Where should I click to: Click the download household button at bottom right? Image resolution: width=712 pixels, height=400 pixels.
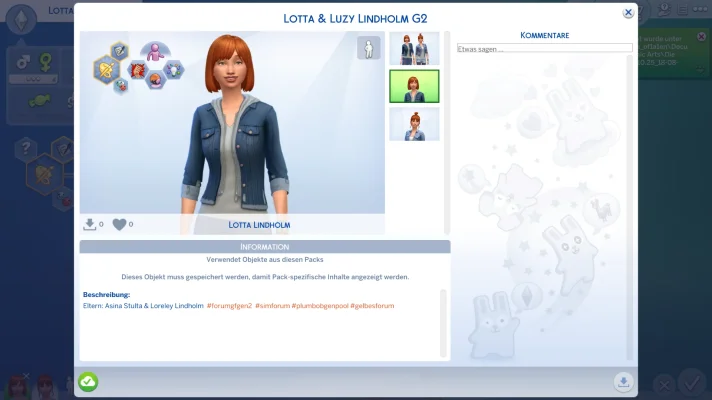pyautogui.click(x=623, y=381)
